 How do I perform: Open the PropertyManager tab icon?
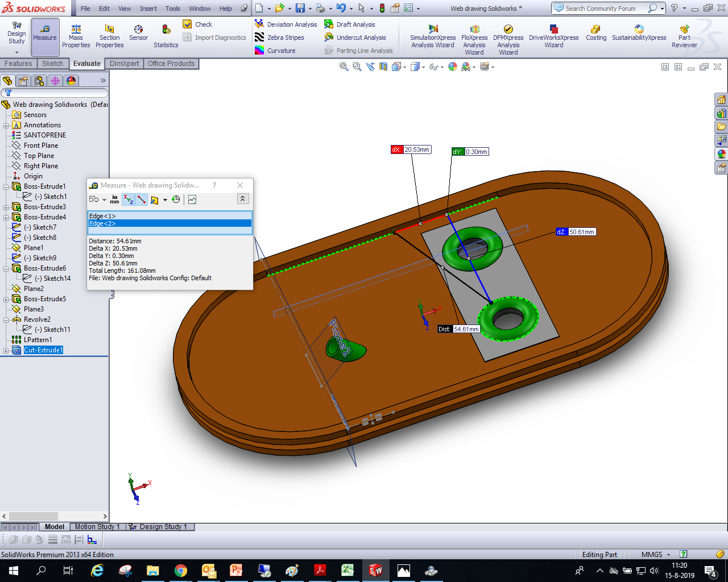pos(23,81)
